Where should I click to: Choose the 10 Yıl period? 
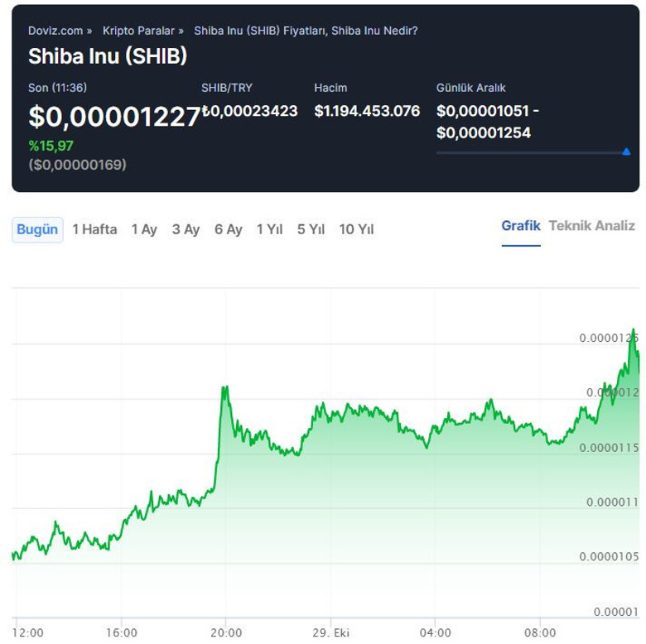coord(356,229)
